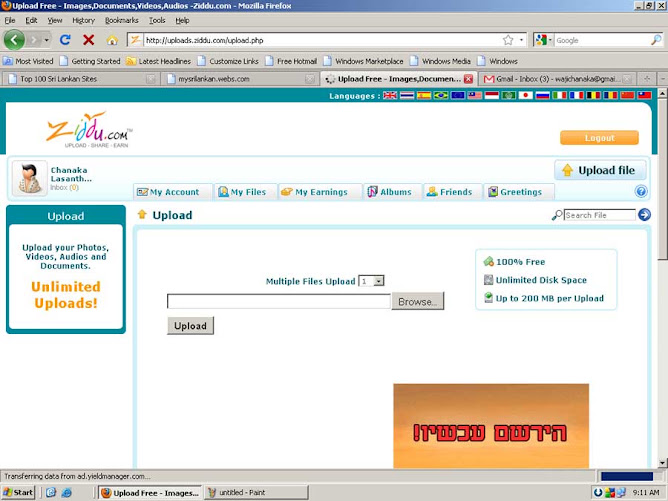The image size is (668, 501).
Task: Select the China language flag
Action: click(627, 95)
